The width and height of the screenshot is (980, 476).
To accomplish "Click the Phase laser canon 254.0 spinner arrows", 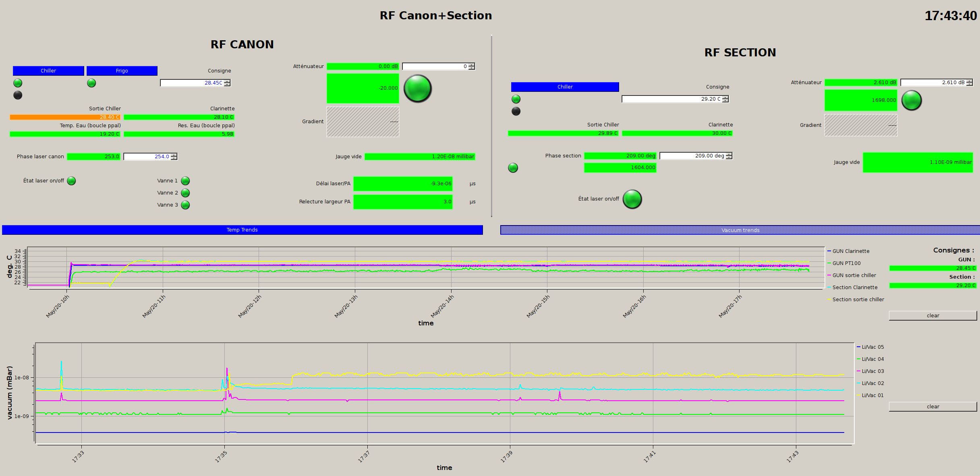I will click(174, 157).
